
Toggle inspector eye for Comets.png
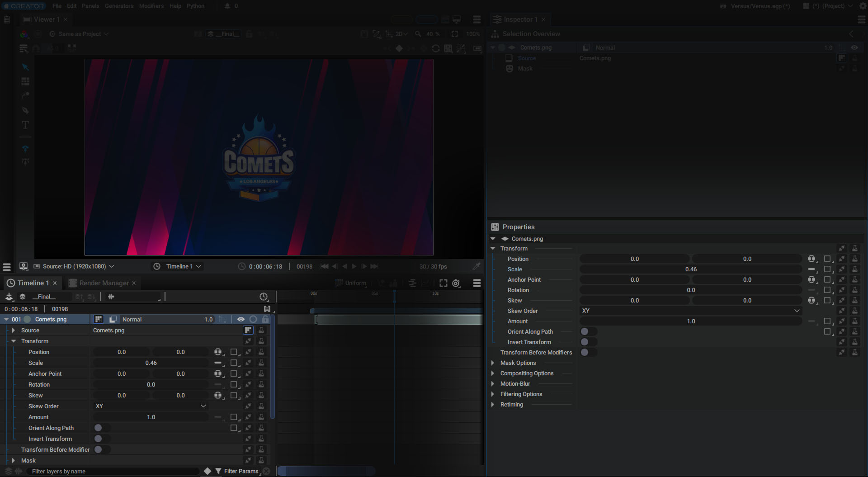pyautogui.click(x=854, y=47)
